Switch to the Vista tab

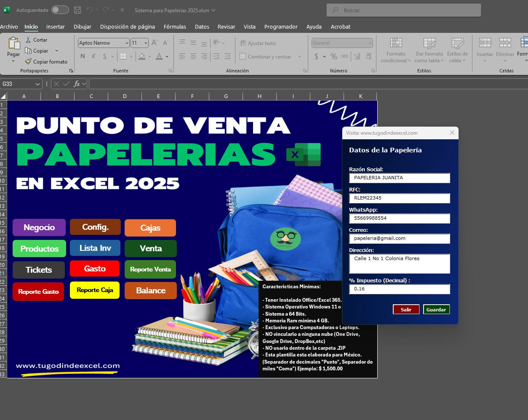pos(249,27)
